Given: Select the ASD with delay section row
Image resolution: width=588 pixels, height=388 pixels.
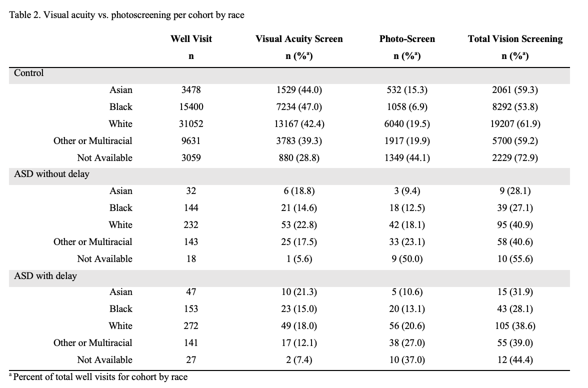Looking at the screenshot, I should [289, 276].
